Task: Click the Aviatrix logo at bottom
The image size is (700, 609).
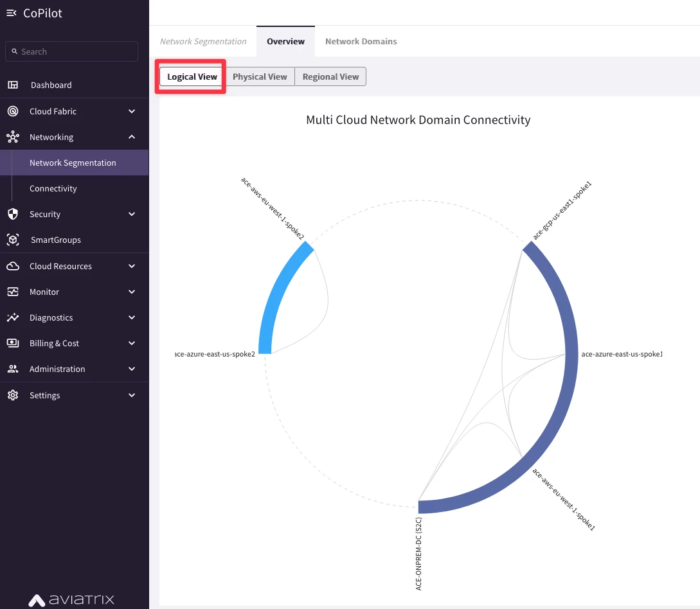Action: click(71, 599)
